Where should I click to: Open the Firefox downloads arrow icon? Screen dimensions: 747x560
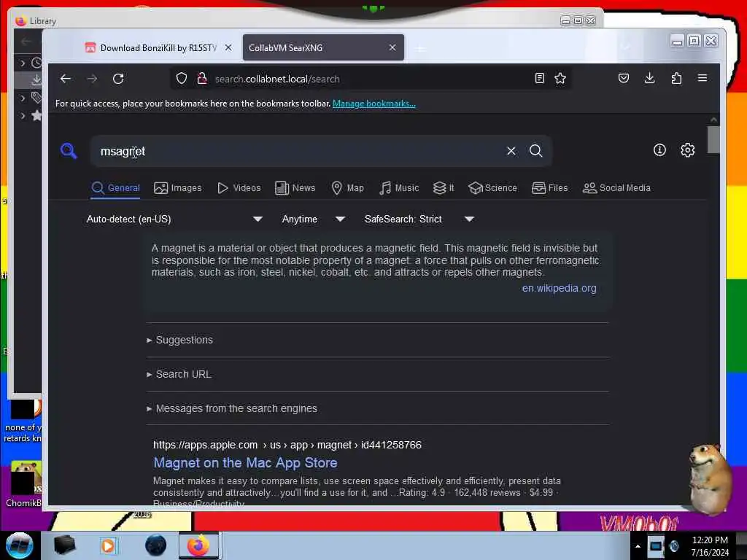pos(649,78)
